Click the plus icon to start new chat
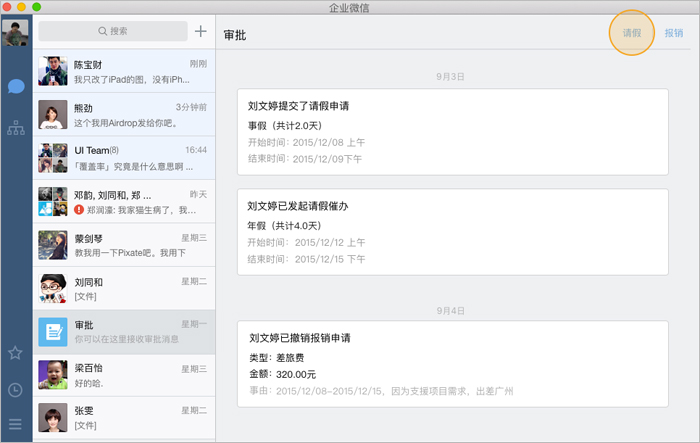 click(x=201, y=32)
